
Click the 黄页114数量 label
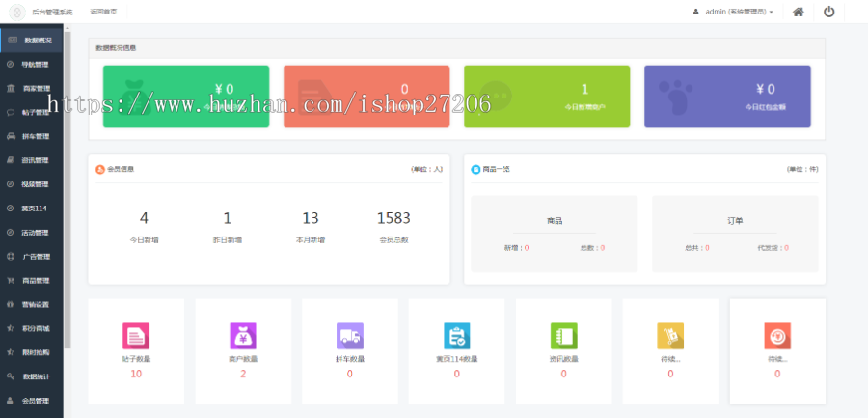(x=457, y=359)
